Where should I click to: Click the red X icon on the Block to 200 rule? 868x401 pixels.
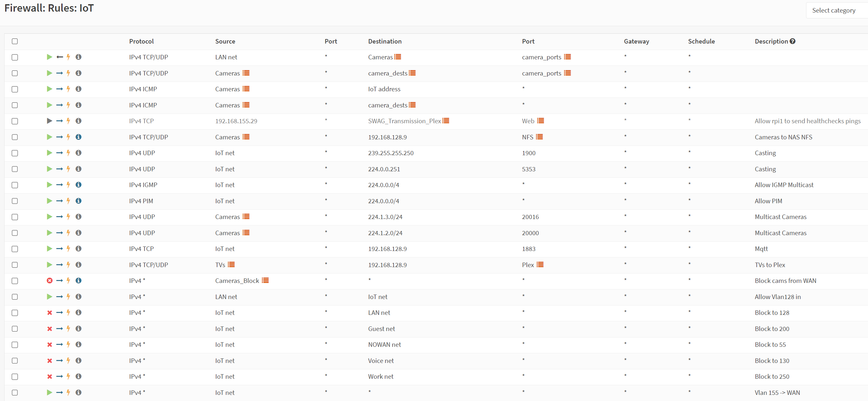[x=50, y=328]
